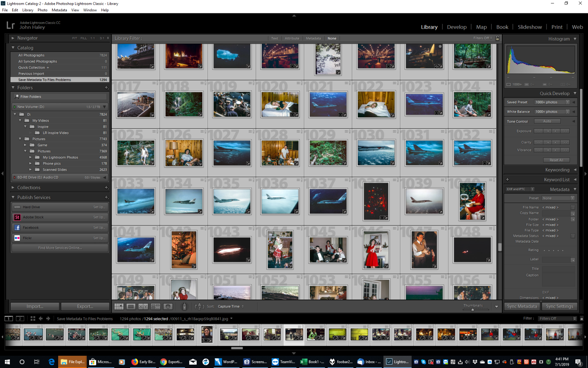Image resolution: width=588 pixels, height=368 pixels.
Task: Click the Adobe Stock service icon
Action: tap(17, 217)
